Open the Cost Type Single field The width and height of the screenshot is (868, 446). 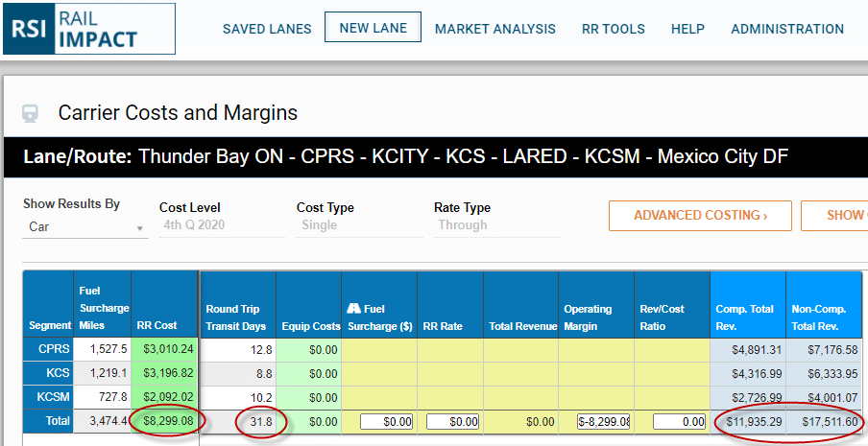click(358, 225)
